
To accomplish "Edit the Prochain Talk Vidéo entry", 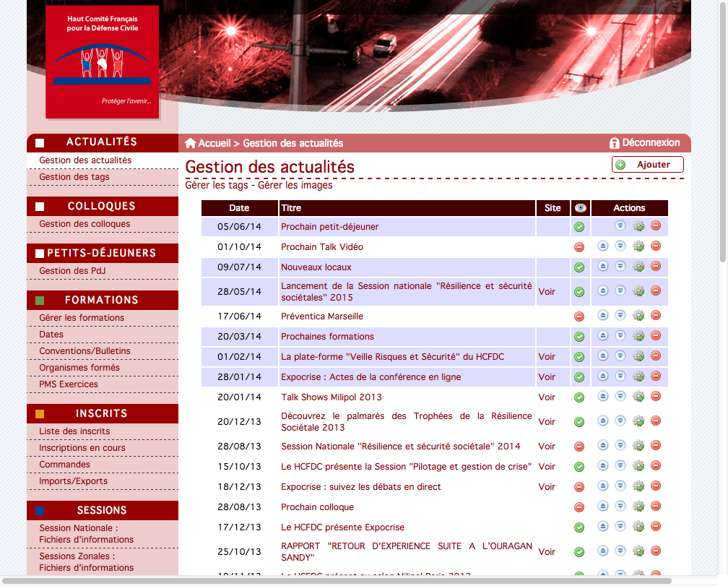I will pyautogui.click(x=639, y=246).
